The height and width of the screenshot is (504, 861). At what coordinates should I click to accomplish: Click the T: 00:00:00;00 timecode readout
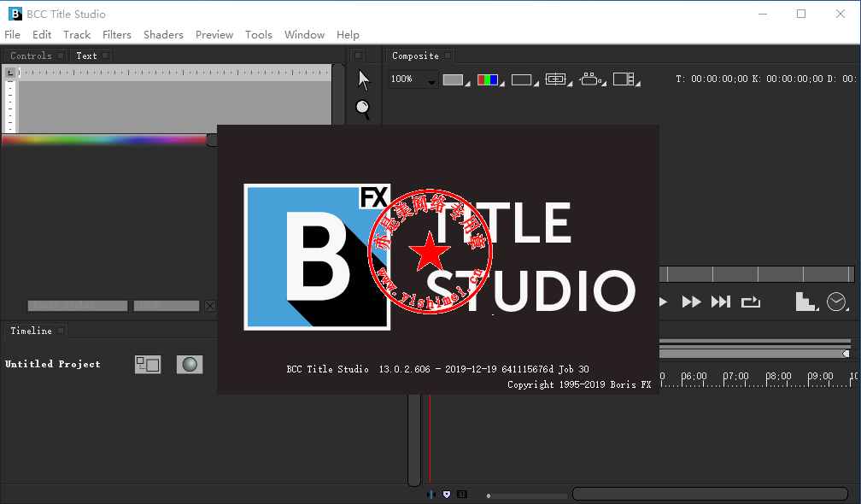point(712,79)
